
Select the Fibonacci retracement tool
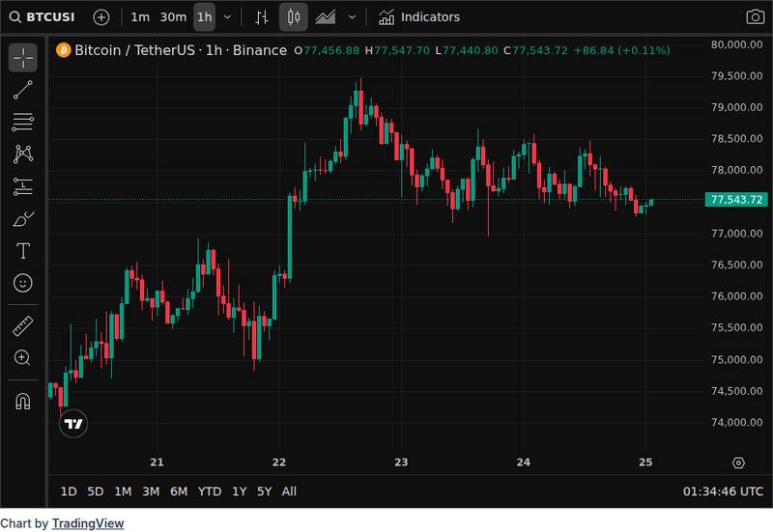(22, 123)
